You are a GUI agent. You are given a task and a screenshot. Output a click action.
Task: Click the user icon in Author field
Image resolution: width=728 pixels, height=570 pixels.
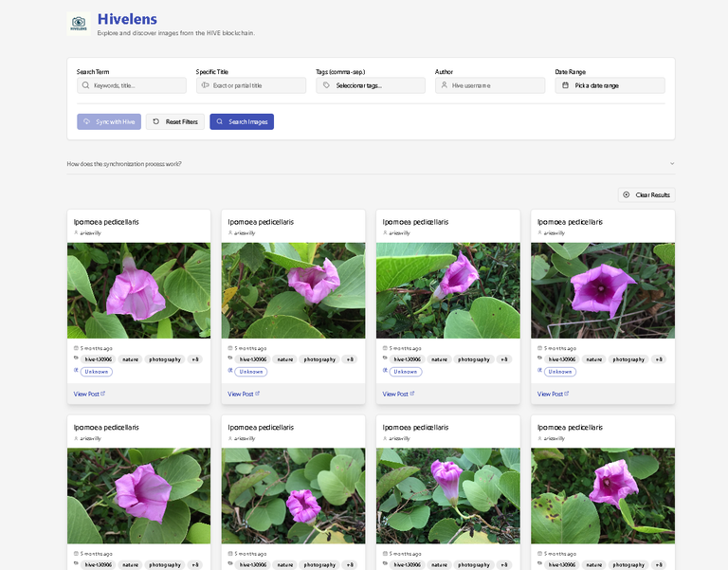tap(445, 85)
